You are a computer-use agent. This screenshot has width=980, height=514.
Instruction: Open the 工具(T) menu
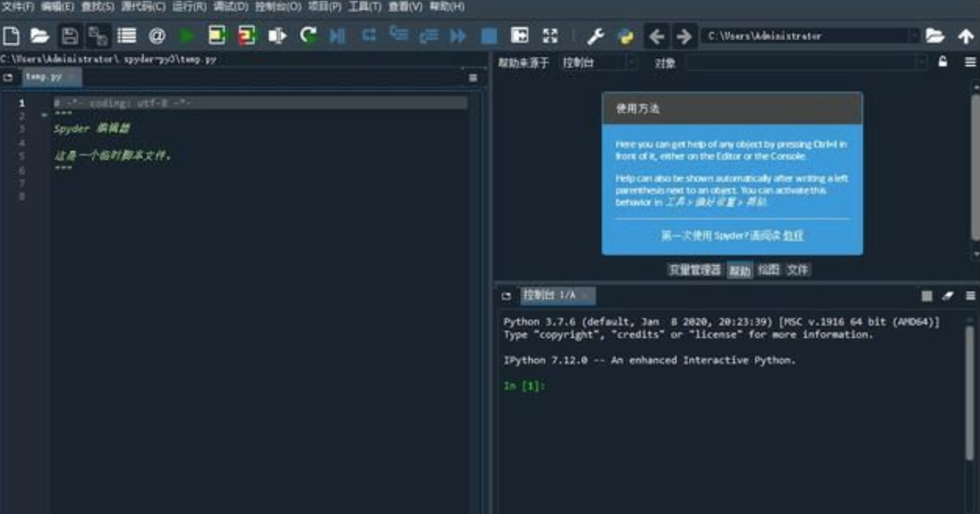[x=365, y=7]
